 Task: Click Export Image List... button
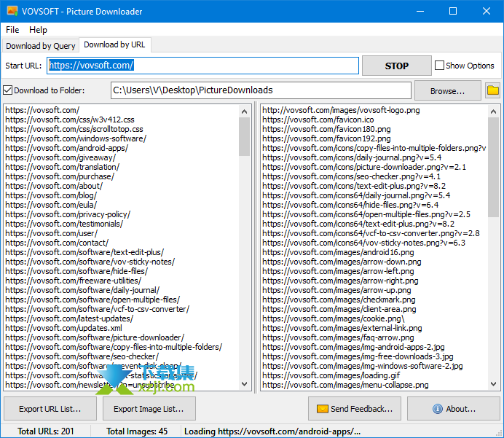click(149, 409)
